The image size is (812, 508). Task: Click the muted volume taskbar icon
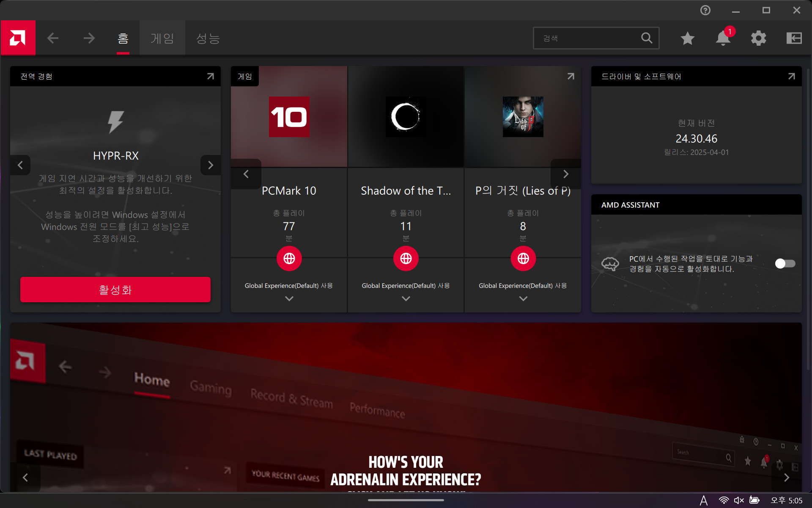[739, 500]
